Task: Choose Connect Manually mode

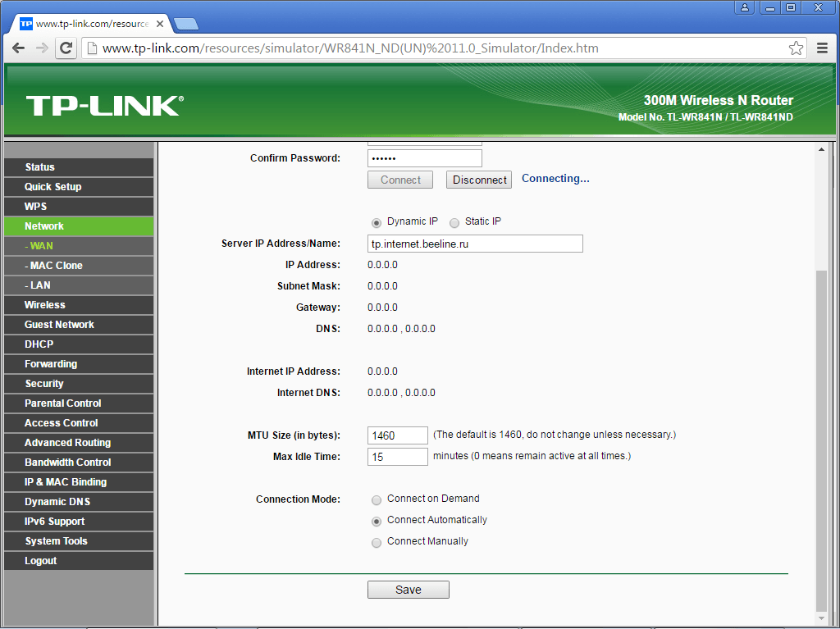Action: [377, 542]
